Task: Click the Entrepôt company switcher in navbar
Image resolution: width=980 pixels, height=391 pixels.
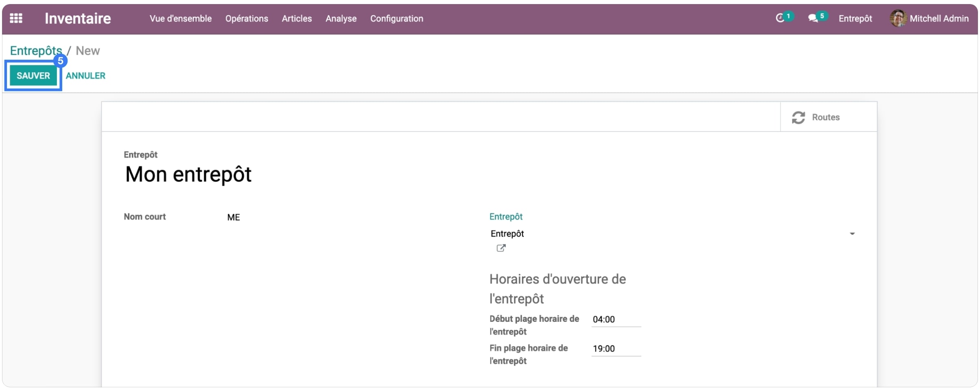Action: click(x=855, y=18)
